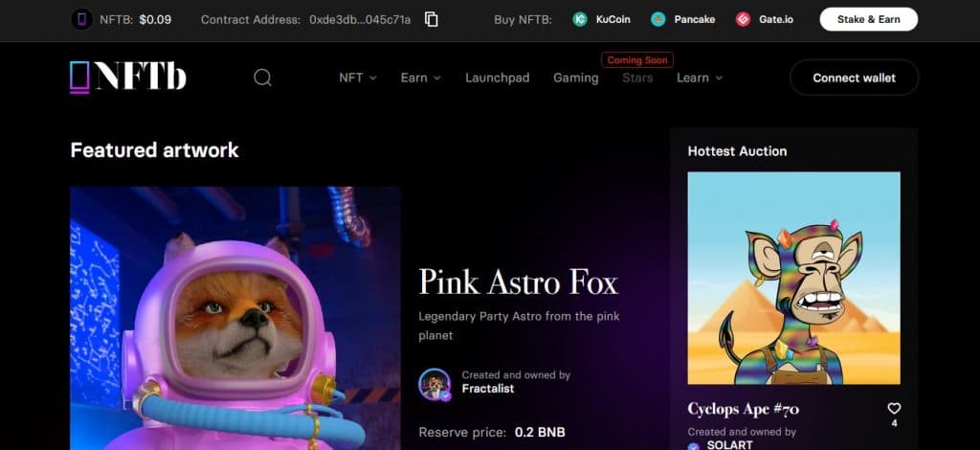The width and height of the screenshot is (980, 450).
Task: Open the Gaming page
Action: (x=575, y=78)
